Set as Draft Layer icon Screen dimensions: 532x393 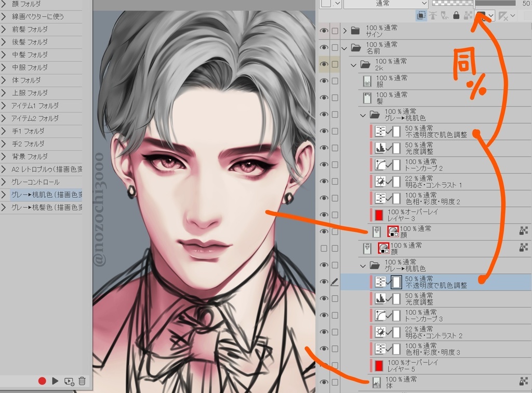pos(445,15)
